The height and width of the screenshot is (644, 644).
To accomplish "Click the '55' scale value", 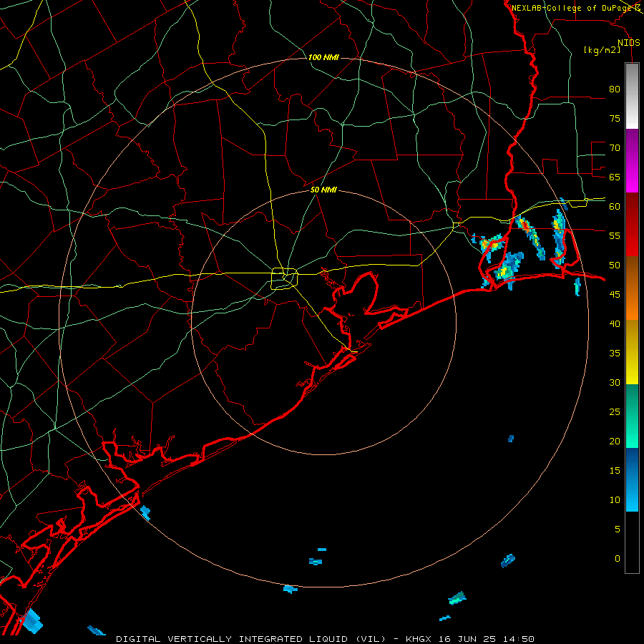I will coord(615,235).
